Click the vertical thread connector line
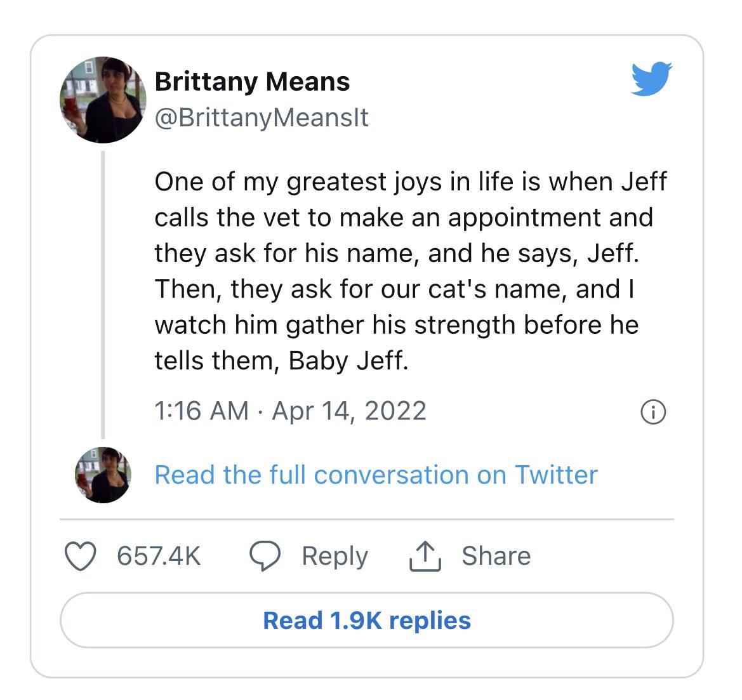Screen dimensions: 742x700 click(103, 292)
